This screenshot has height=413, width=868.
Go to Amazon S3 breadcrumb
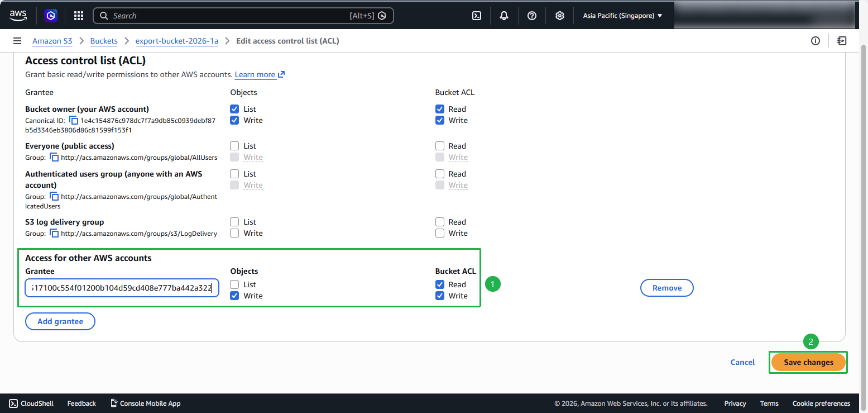tap(52, 41)
